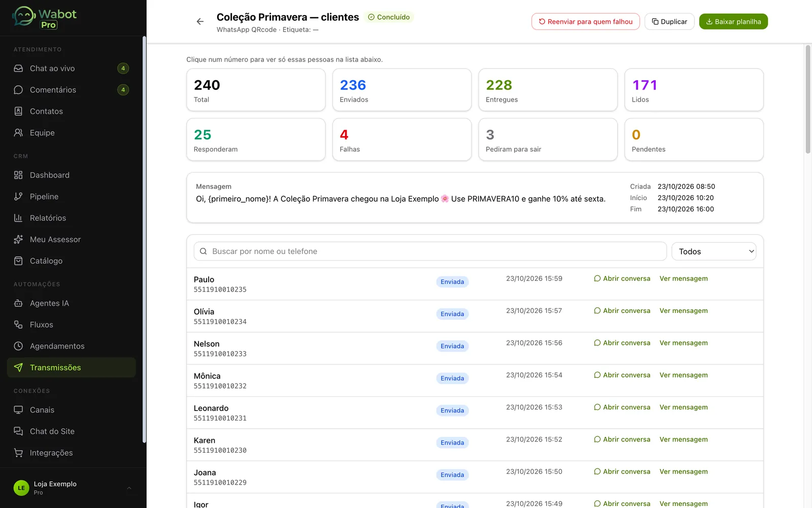This screenshot has width=812, height=508.
Task: Click the Fluxos workflow icon
Action: pos(18,325)
